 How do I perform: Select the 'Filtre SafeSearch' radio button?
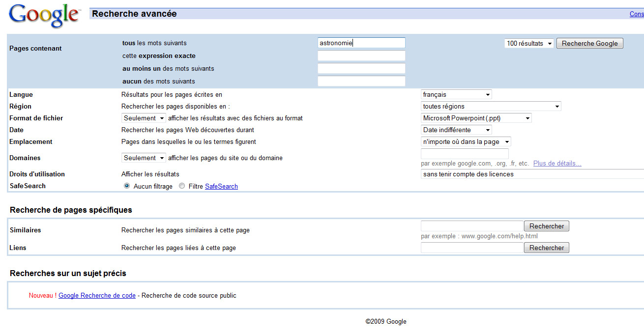(x=182, y=186)
